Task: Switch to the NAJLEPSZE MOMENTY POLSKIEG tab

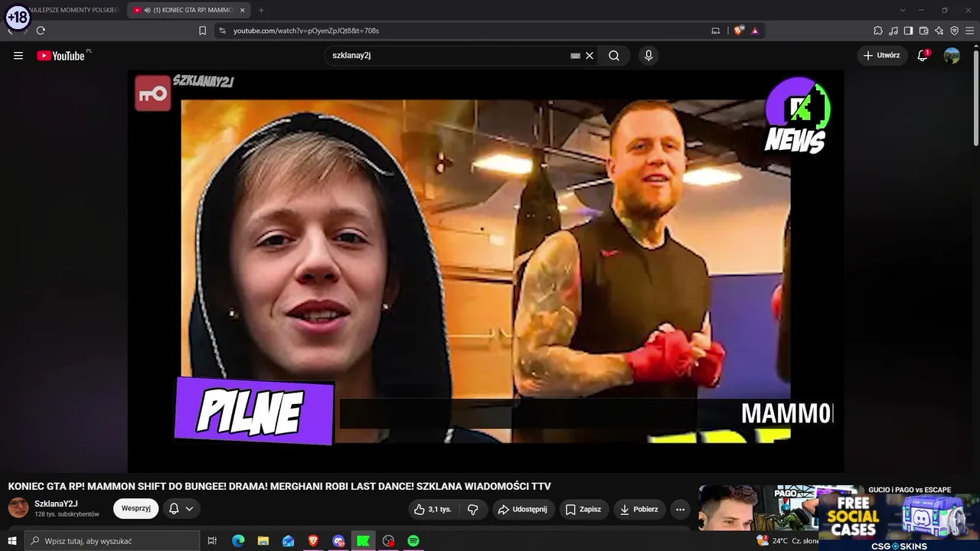Action: coord(73,10)
